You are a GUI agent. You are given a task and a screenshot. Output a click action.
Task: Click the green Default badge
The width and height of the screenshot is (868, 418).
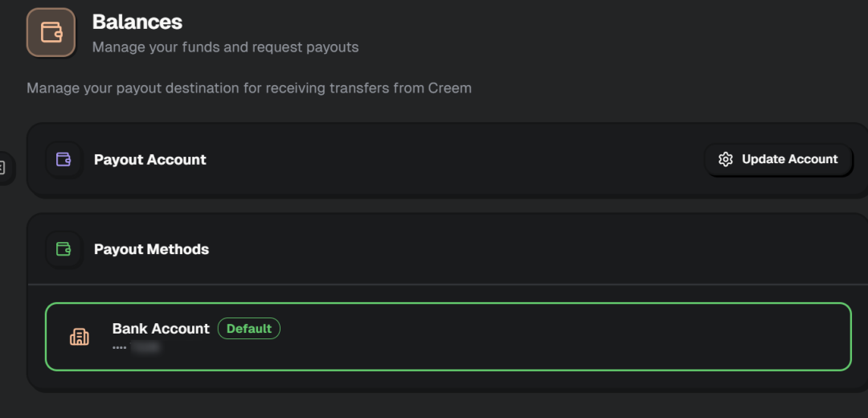[248, 329]
